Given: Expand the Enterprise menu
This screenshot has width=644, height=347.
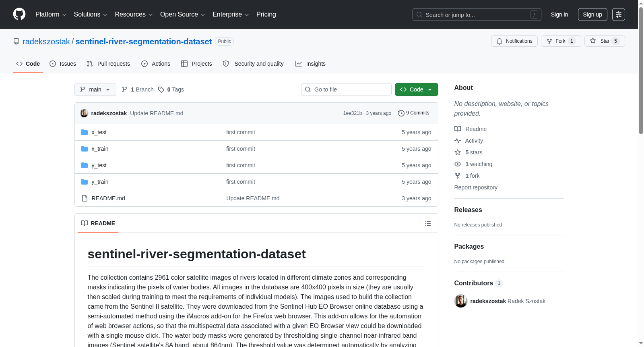Looking at the screenshot, I should [231, 15].
